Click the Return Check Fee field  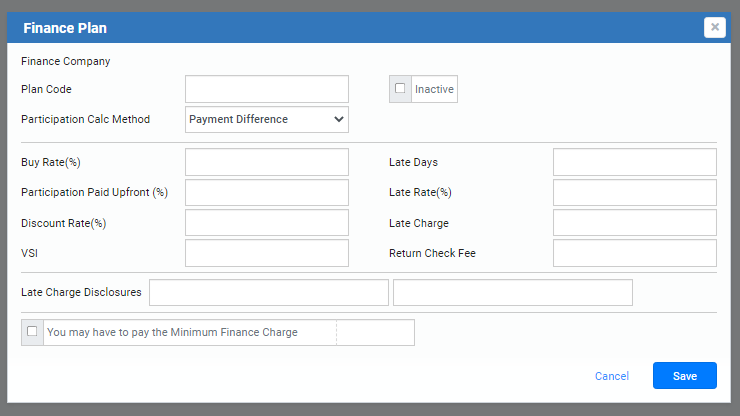(635, 253)
